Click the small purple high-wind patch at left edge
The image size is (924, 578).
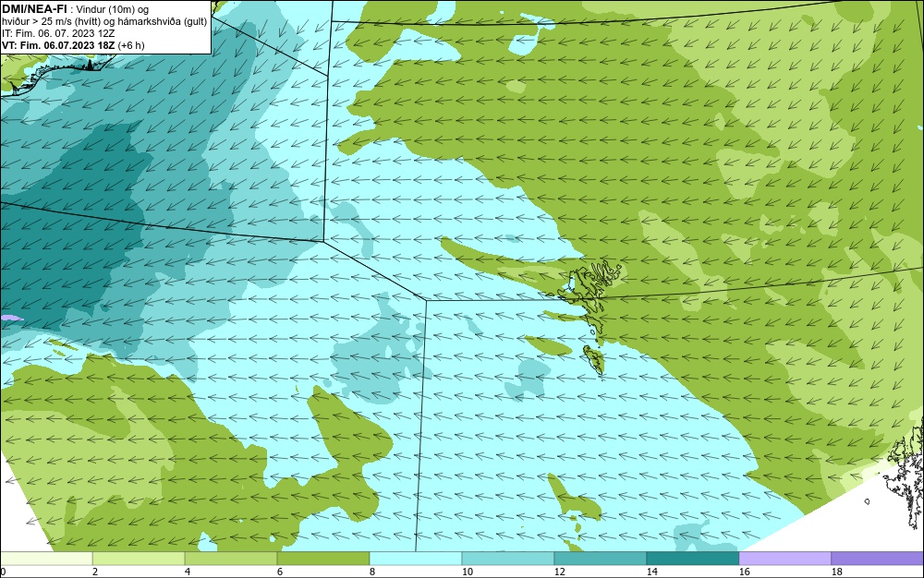[x=11, y=318]
